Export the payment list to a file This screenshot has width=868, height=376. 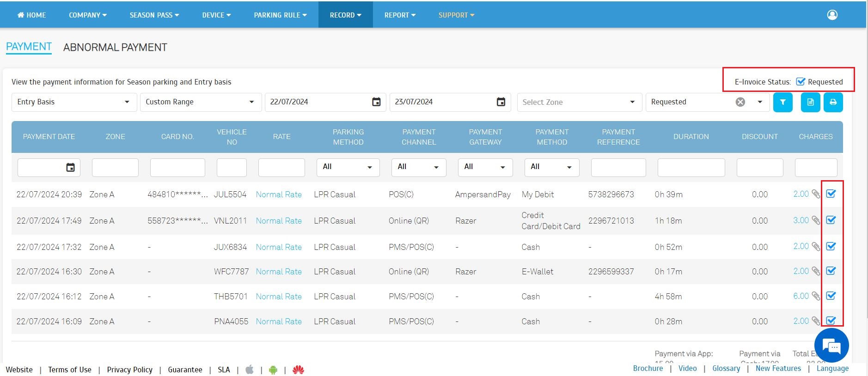pos(810,102)
